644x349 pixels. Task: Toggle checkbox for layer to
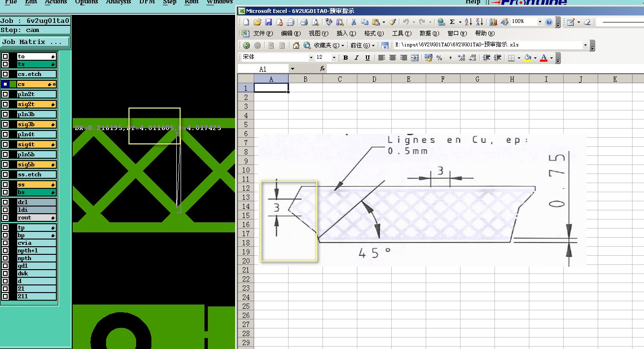point(5,56)
